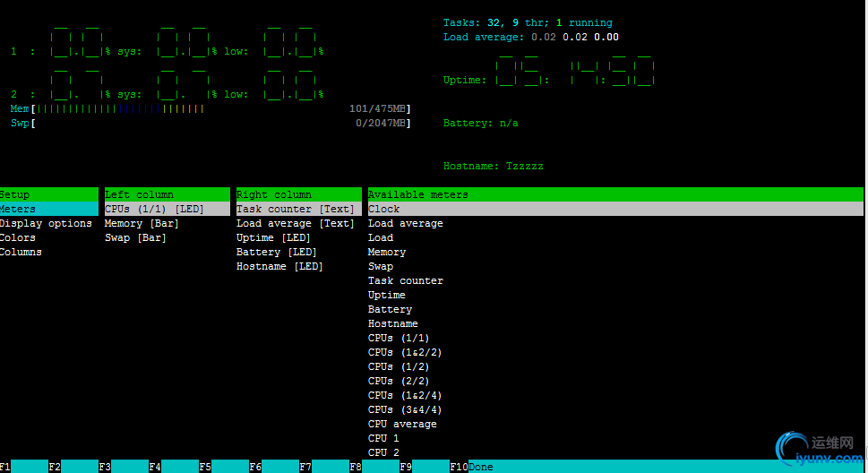868x473 pixels.
Task: Choose CPUs (1/2) in Available meters
Action: tap(399, 366)
